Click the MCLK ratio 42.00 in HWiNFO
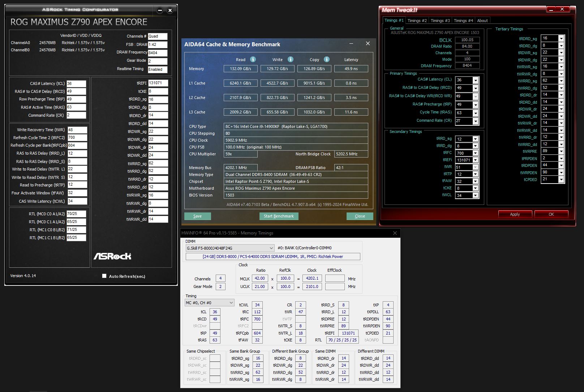Image resolution: width=584 pixels, height=392 pixels. tap(260, 278)
